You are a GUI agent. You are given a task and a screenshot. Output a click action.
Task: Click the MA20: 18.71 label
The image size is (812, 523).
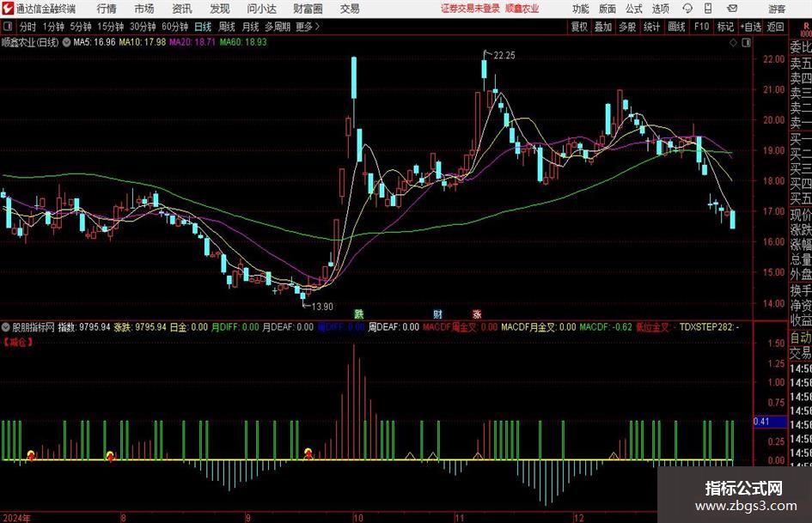coord(192,42)
